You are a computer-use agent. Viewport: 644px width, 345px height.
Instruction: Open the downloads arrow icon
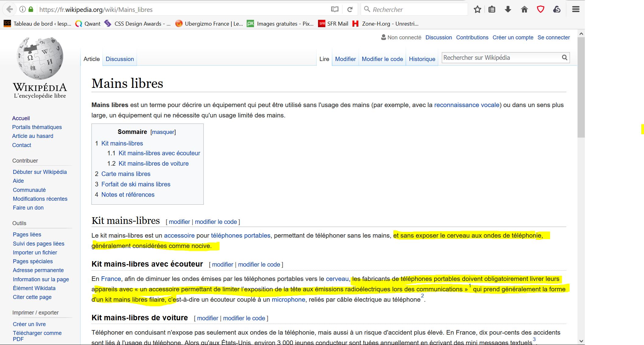pyautogui.click(x=508, y=9)
